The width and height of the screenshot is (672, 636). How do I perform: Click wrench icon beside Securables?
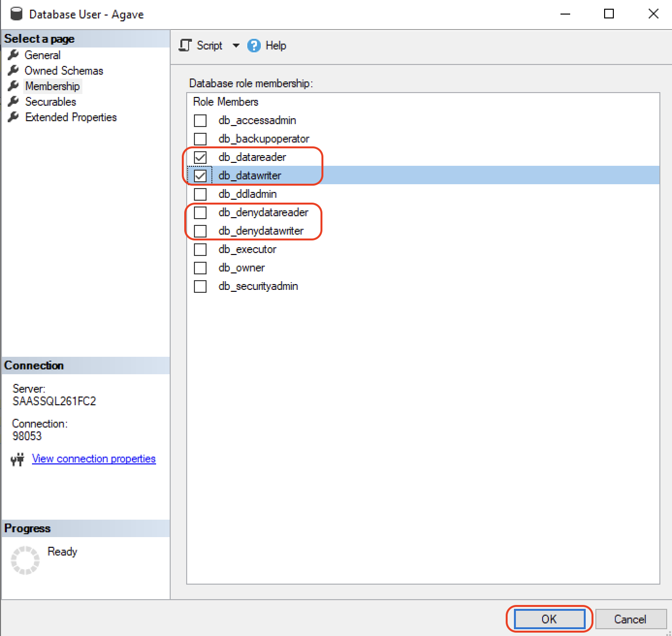[x=14, y=101]
